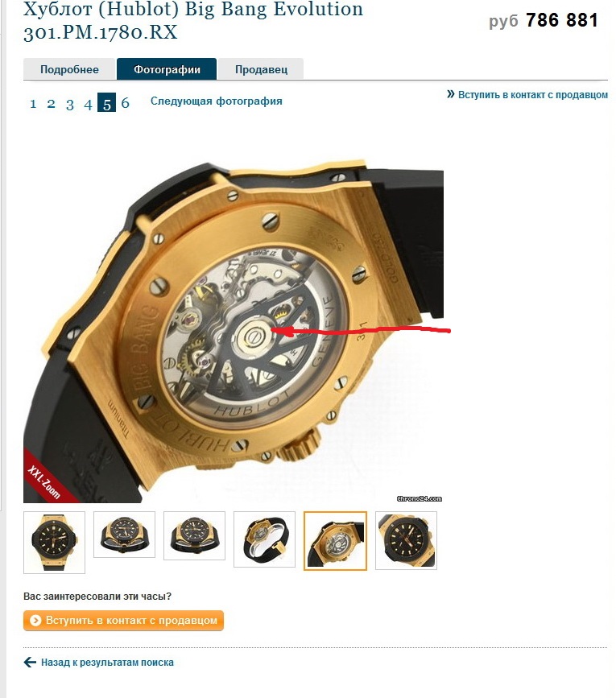Go to photo number 4
The width and height of the screenshot is (616, 698).
pyautogui.click(x=88, y=104)
